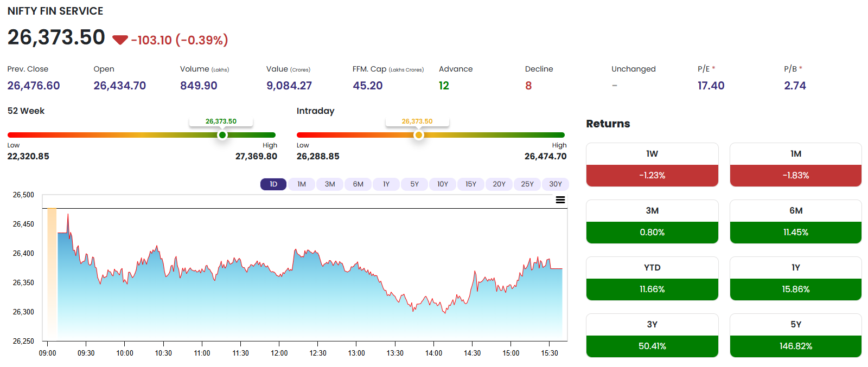This screenshot has width=868, height=367.
Task: Click the 15:30 time-axis label
Action: pyautogui.click(x=550, y=353)
